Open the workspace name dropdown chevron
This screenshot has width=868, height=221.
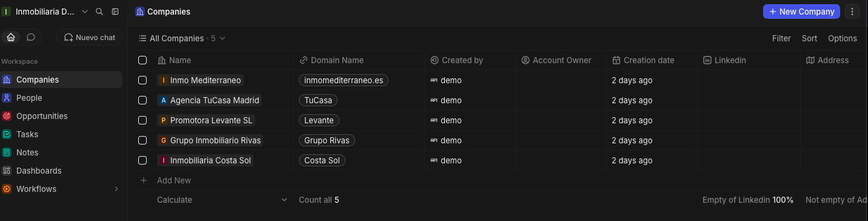coord(84,12)
